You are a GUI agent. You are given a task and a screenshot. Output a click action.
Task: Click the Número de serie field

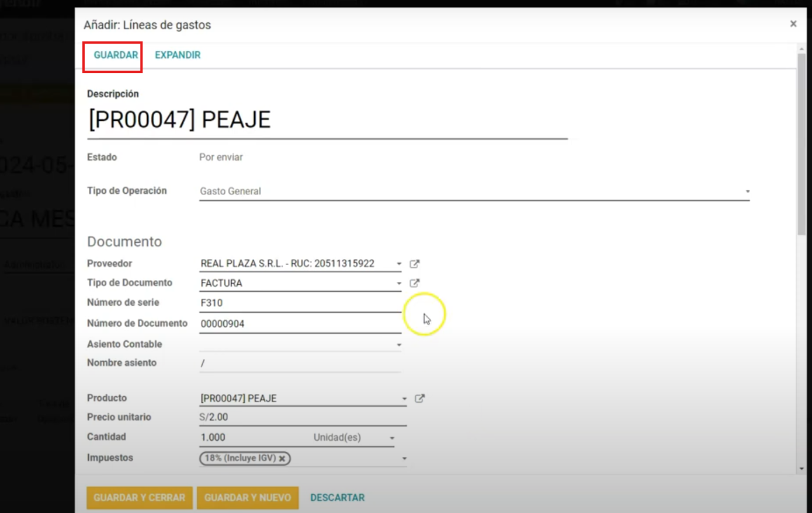[292, 302]
